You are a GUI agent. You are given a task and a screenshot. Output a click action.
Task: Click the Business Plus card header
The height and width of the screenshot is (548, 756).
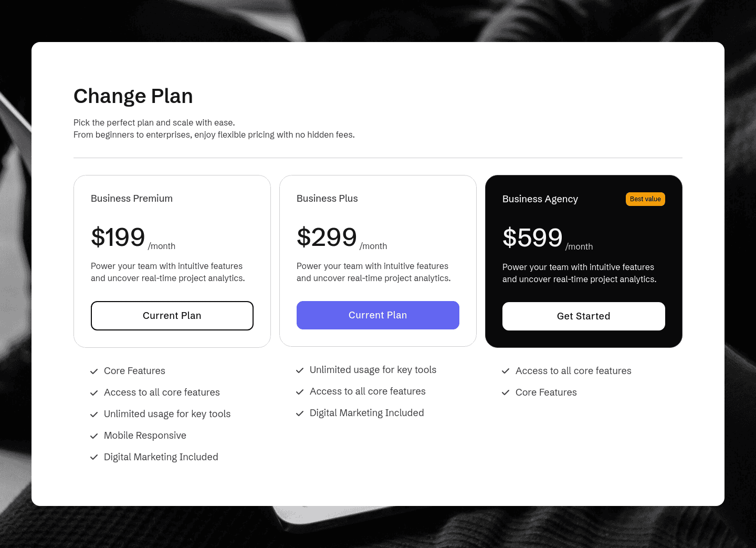[x=327, y=199]
